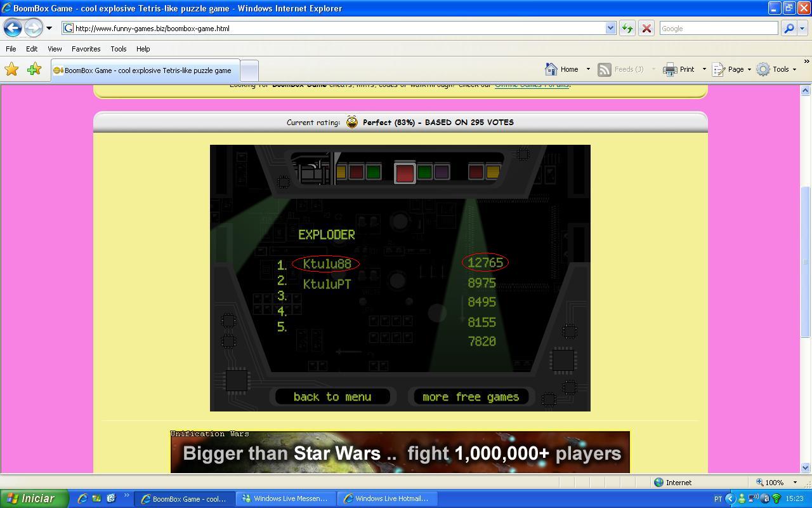Switch to Windows Live Hotmail taskbar button
Image resolution: width=812 pixels, height=508 pixels.
[x=387, y=498]
